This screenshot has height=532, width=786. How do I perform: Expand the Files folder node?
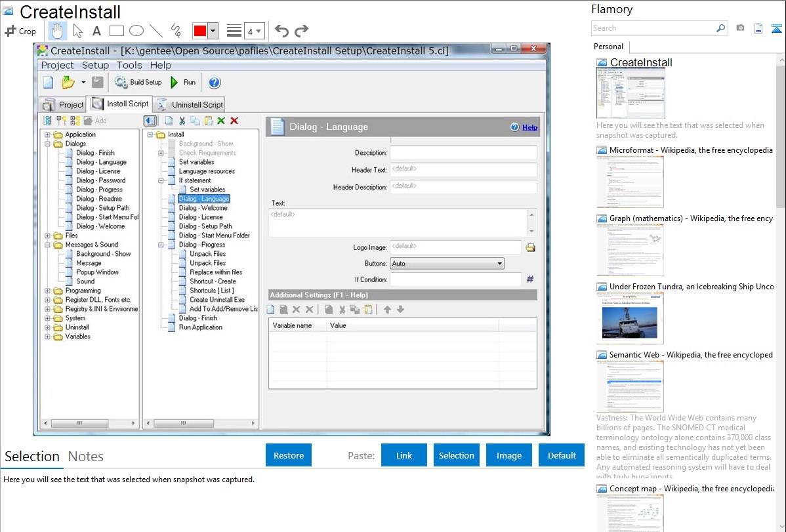coord(48,235)
